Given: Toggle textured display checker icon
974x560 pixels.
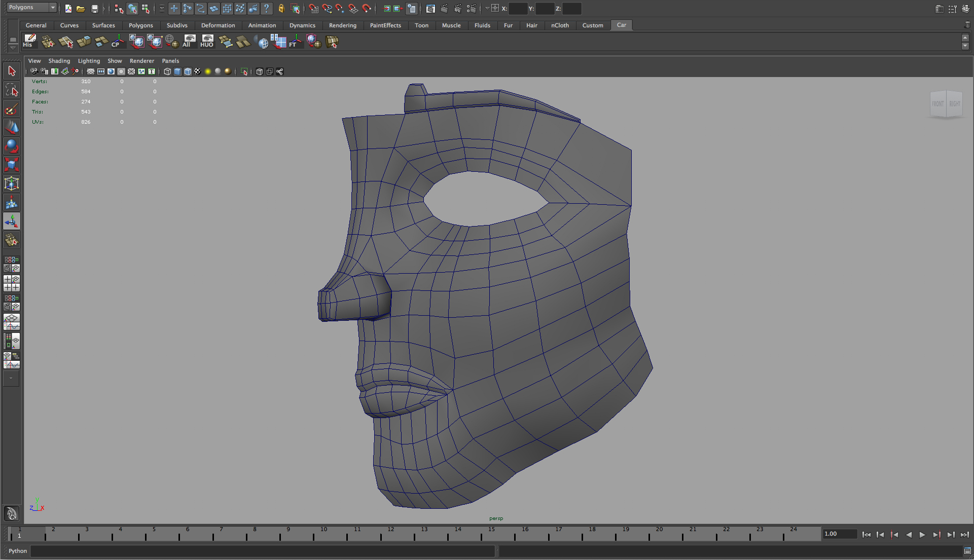Looking at the screenshot, I should [198, 71].
